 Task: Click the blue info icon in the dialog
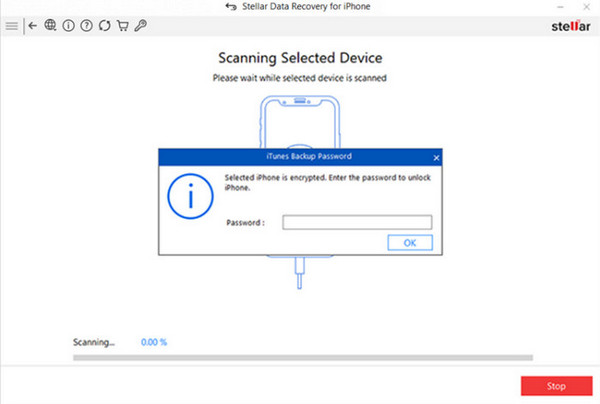(x=190, y=196)
